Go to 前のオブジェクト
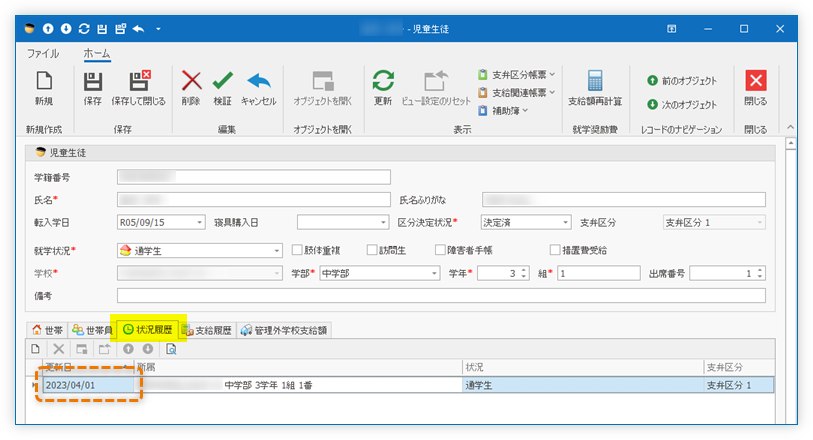The width and height of the screenshot is (813, 440). click(x=682, y=81)
